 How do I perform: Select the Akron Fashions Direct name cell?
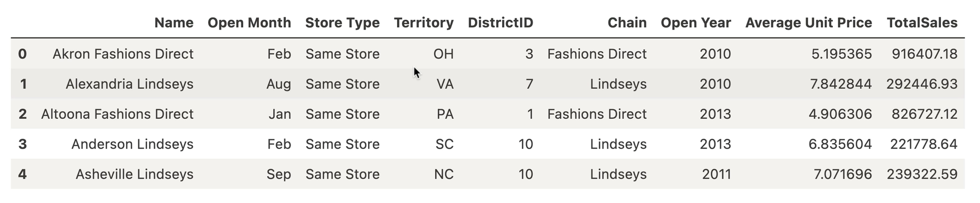click(123, 54)
